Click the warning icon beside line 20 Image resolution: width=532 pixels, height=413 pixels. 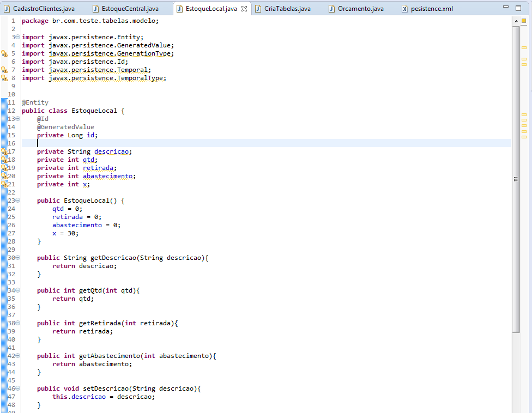tap(4, 176)
